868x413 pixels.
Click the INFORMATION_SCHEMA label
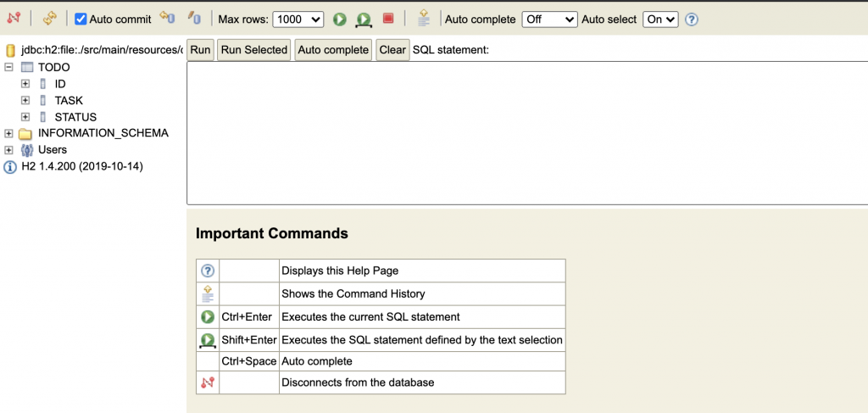pos(103,133)
